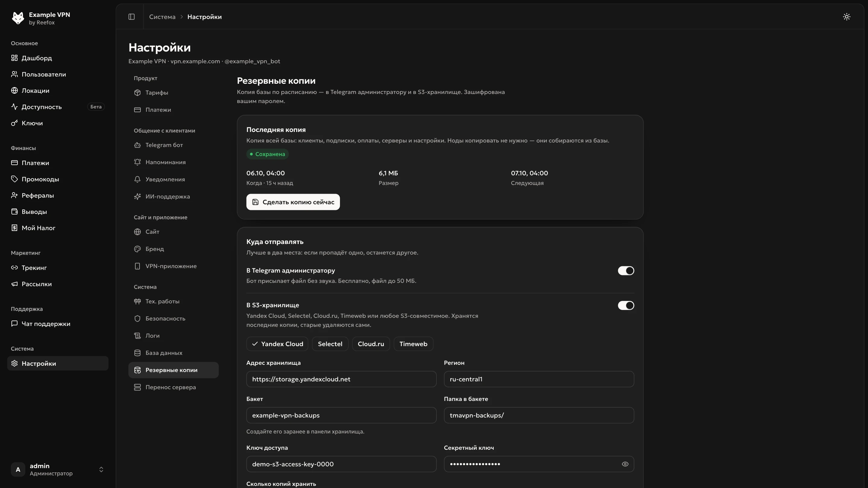The height and width of the screenshot is (488, 868).
Task: Turn off the S3-хранилище toggle
Action: point(626,305)
